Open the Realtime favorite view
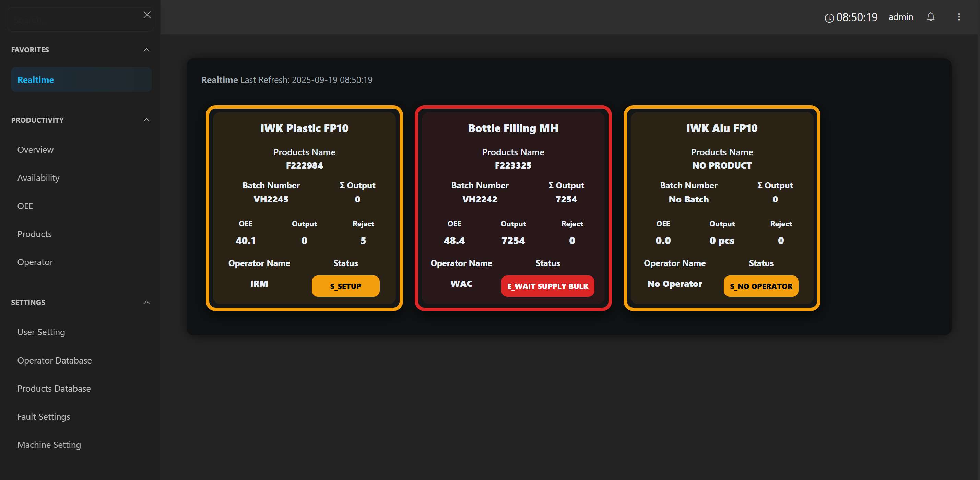The width and height of the screenshot is (980, 480). point(35,79)
